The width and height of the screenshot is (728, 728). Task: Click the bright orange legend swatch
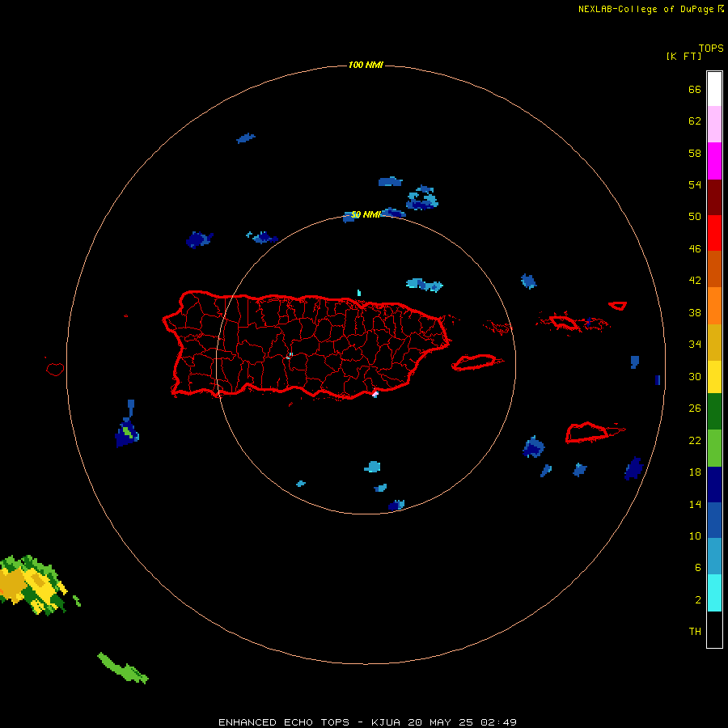[x=714, y=306]
